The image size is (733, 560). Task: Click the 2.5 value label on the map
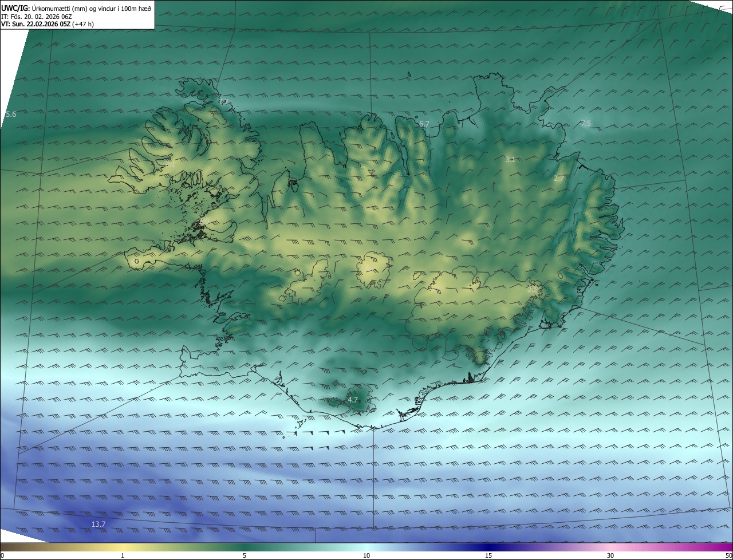tap(533, 290)
